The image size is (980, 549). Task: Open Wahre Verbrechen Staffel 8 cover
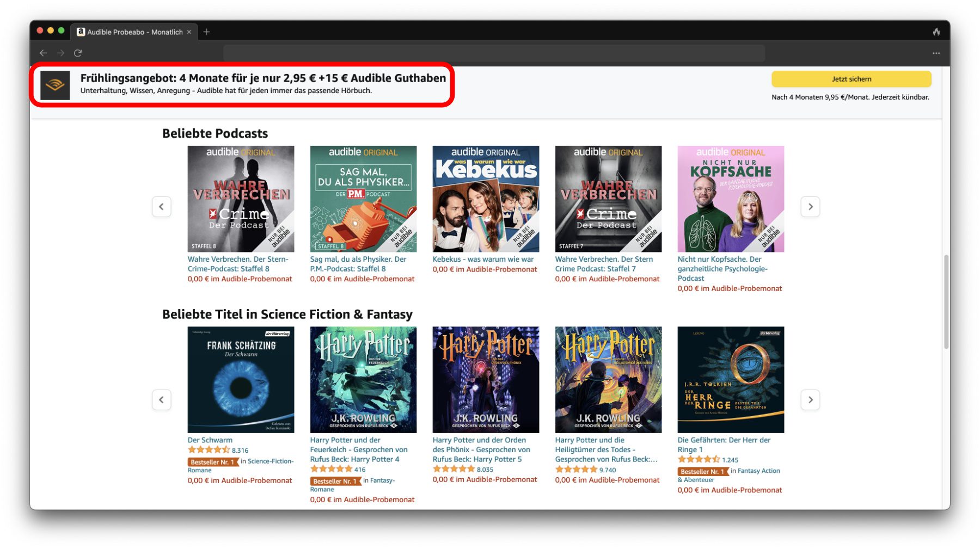(x=241, y=199)
